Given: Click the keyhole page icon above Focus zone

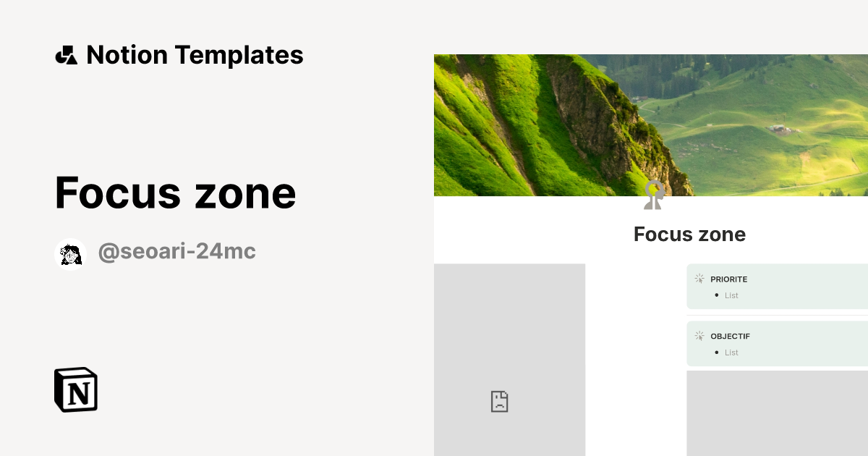Looking at the screenshot, I should (653, 193).
